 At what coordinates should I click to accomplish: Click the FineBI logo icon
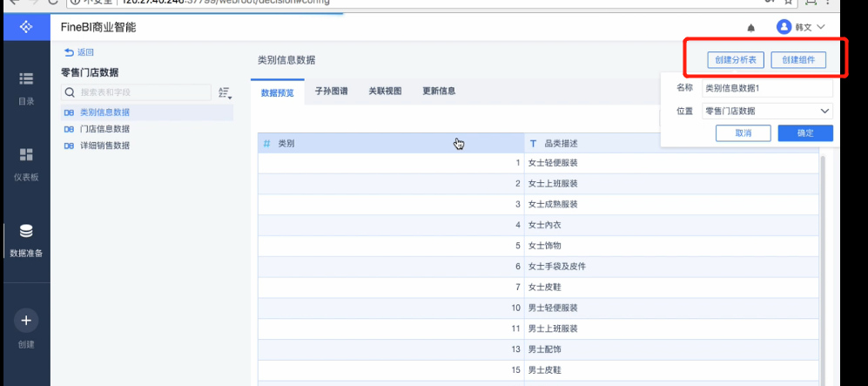[25, 27]
